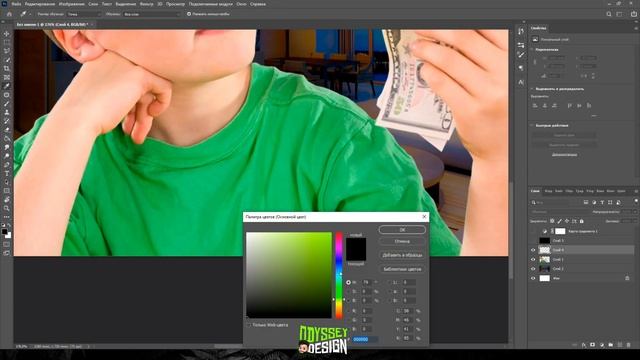Select the Eyedropper tool in left toolbar
Viewport: 640px width, 360px height.
coord(7,86)
